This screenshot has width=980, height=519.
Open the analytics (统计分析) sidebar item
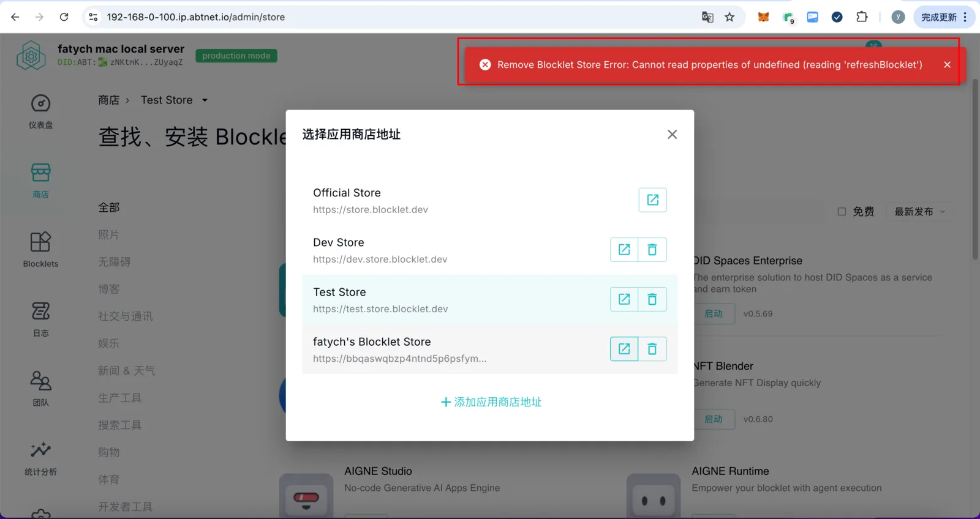click(40, 458)
